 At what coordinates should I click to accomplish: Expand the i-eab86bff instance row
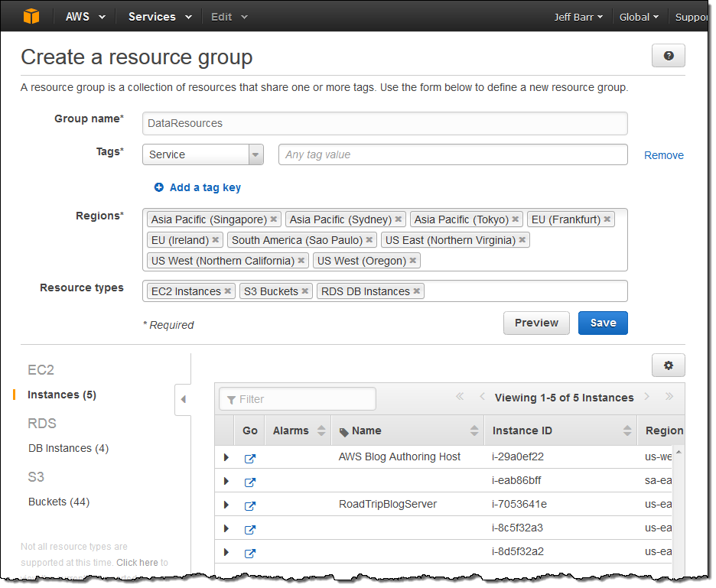coord(226,482)
